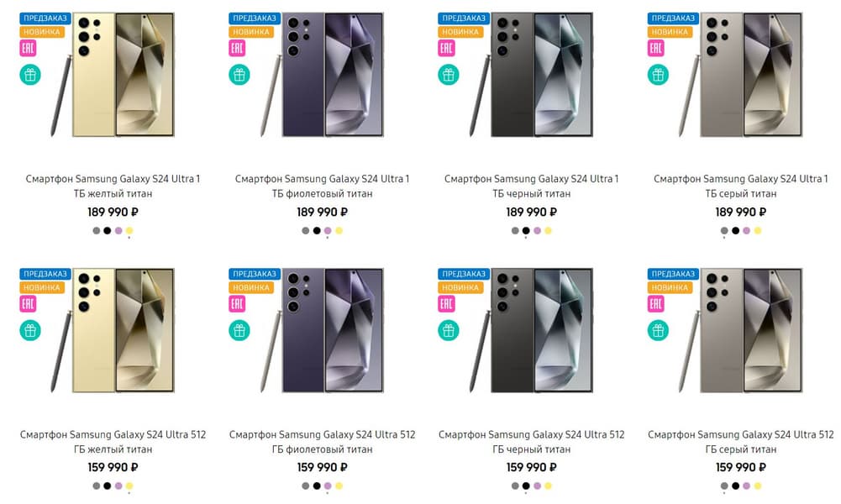Open the yellow 512 ГБ Galaxy S24 Ultra product image
The width and height of the screenshot is (841, 504).
113,331
